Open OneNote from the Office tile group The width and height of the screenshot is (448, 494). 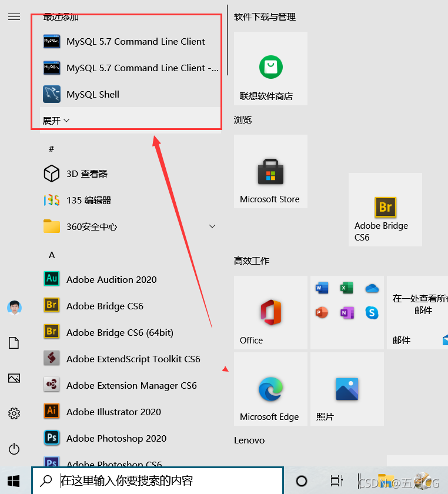(x=346, y=312)
